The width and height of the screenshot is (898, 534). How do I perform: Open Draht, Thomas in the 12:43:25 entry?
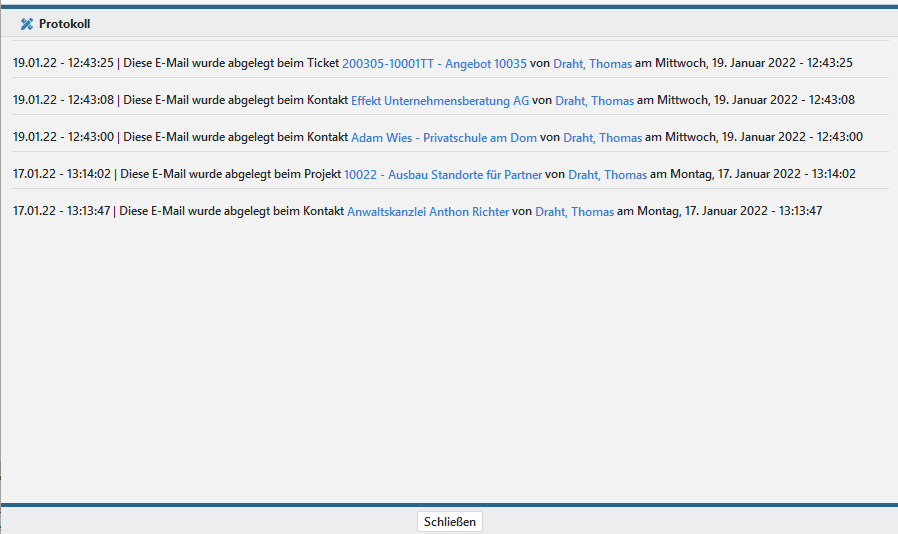[592, 63]
